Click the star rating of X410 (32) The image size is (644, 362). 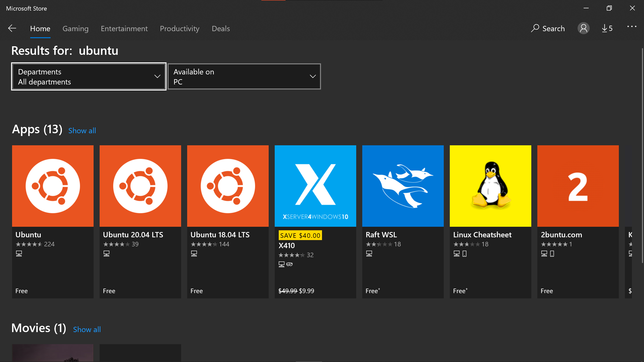pos(292,255)
